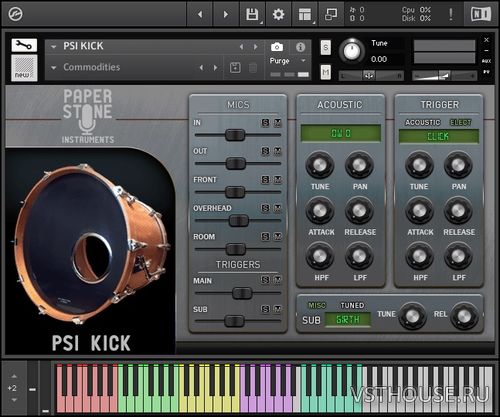Click the instrument volume slider
This screenshot has height=417, width=500.
coord(444,76)
